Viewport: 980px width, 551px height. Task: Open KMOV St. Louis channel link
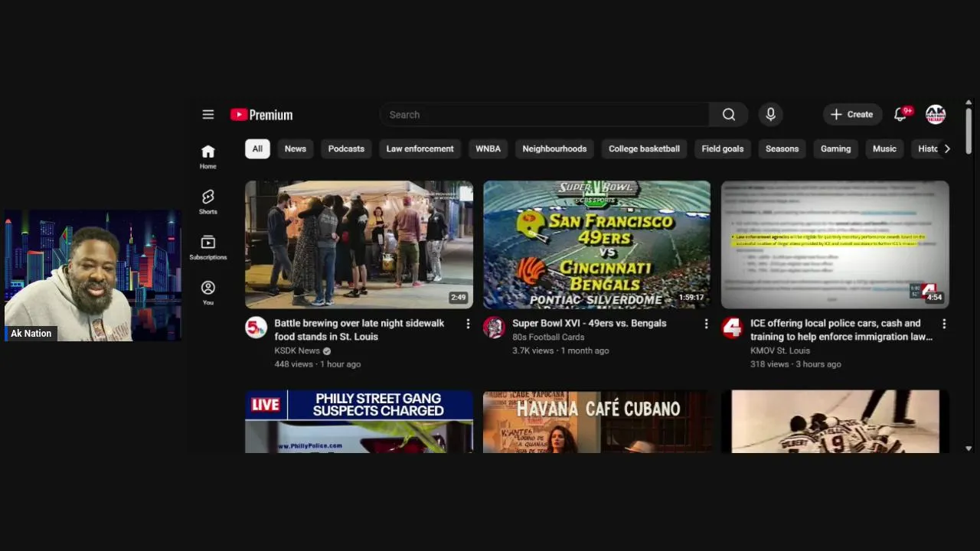[780, 350]
